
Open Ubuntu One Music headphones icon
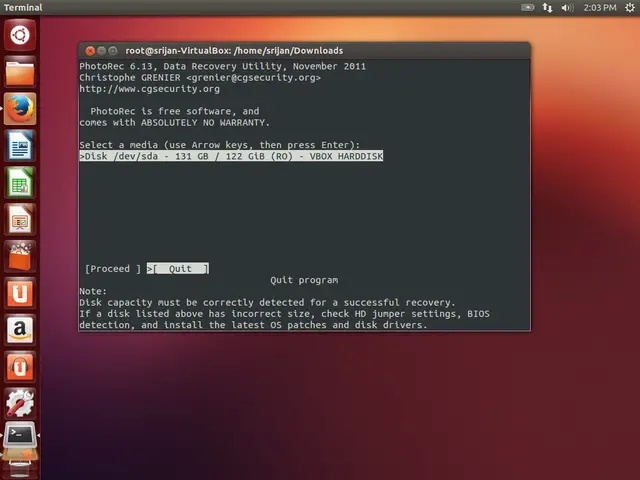pyautogui.click(x=20, y=367)
